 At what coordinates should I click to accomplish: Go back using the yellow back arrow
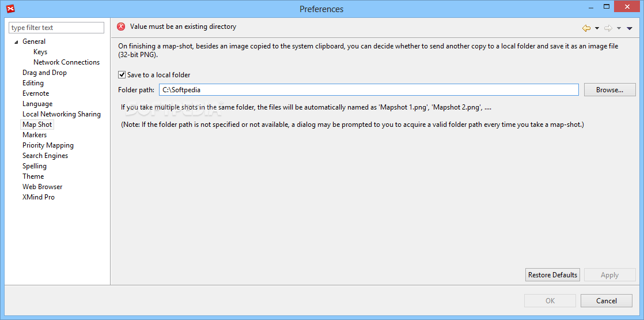(586, 28)
